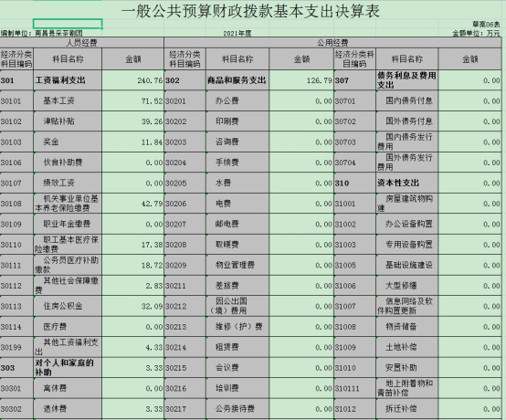
Task: Select the 住房公积金 amount 32.09
Action: (x=133, y=306)
